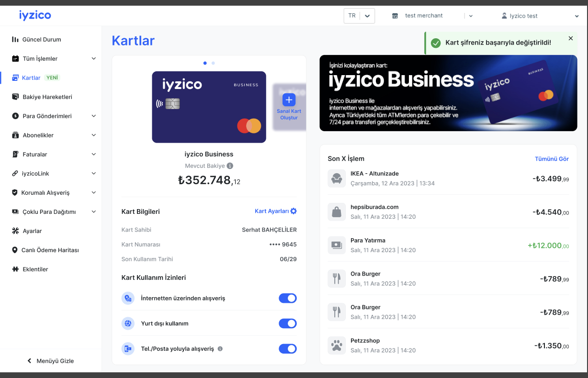Click the hepsiburada.com shopping bag icon
The height and width of the screenshot is (378, 588).
[336, 211]
